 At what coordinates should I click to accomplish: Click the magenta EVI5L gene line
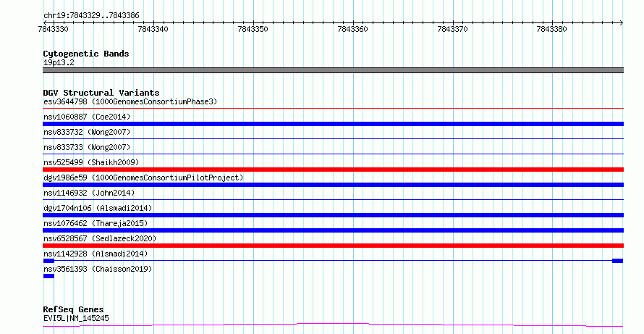pos(333,325)
